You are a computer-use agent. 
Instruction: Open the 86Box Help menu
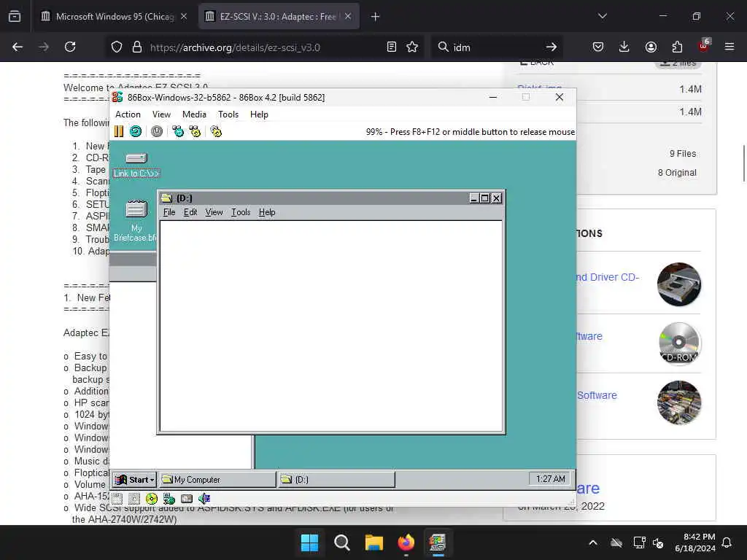click(x=259, y=114)
